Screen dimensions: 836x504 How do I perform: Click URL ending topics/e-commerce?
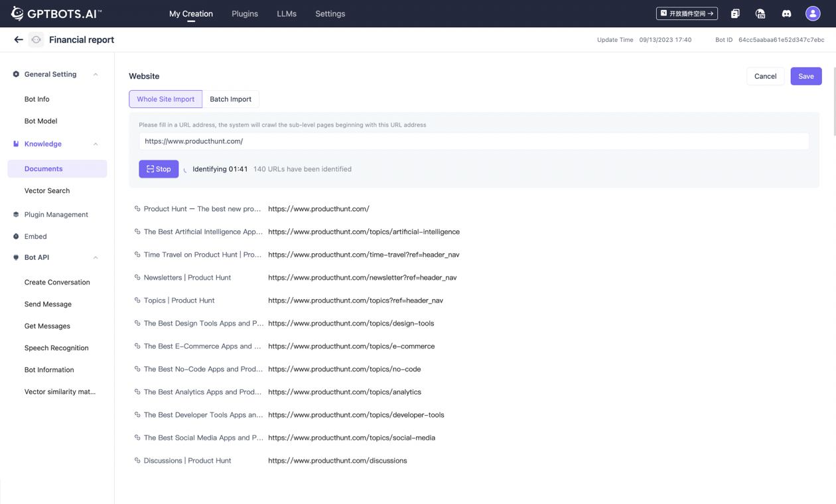(x=352, y=346)
